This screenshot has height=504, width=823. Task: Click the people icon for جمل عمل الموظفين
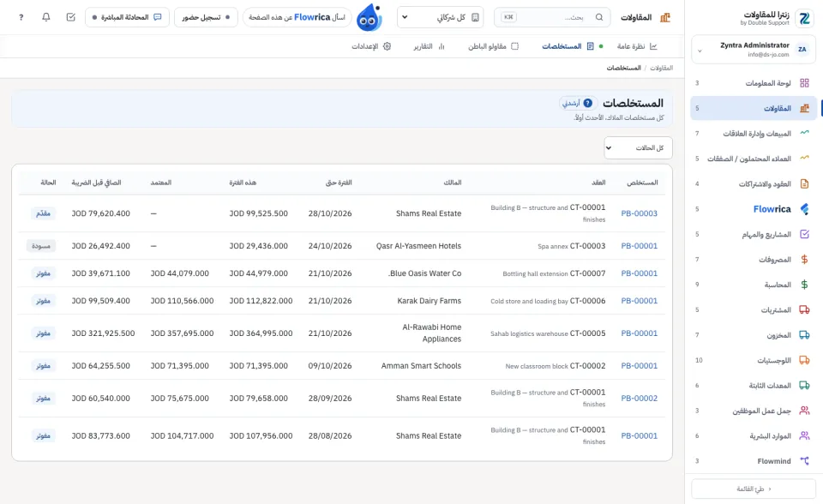coord(804,411)
